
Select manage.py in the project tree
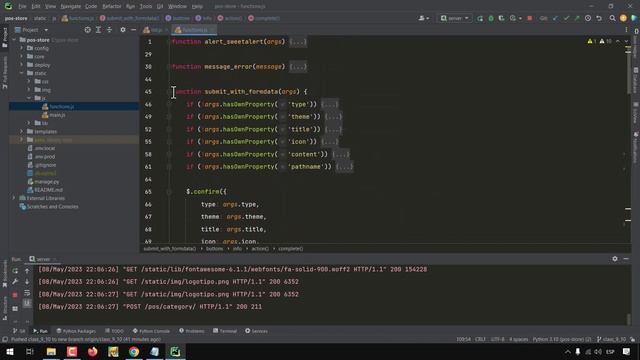point(47,182)
